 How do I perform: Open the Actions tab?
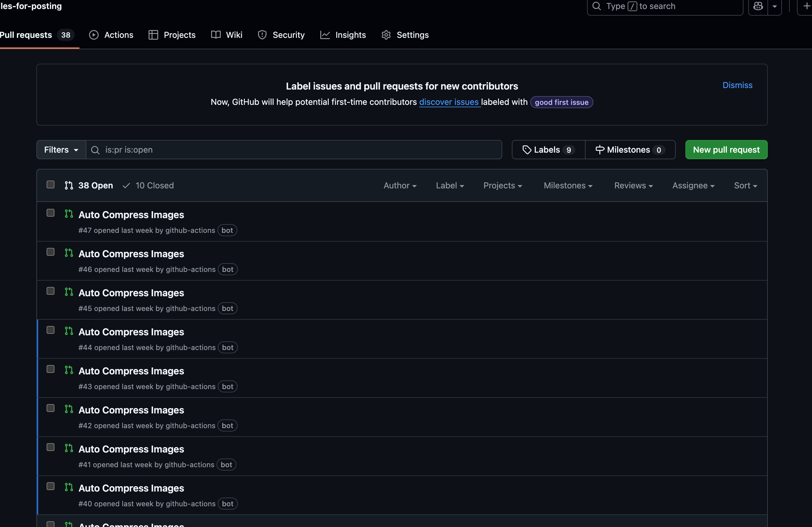[x=111, y=35]
